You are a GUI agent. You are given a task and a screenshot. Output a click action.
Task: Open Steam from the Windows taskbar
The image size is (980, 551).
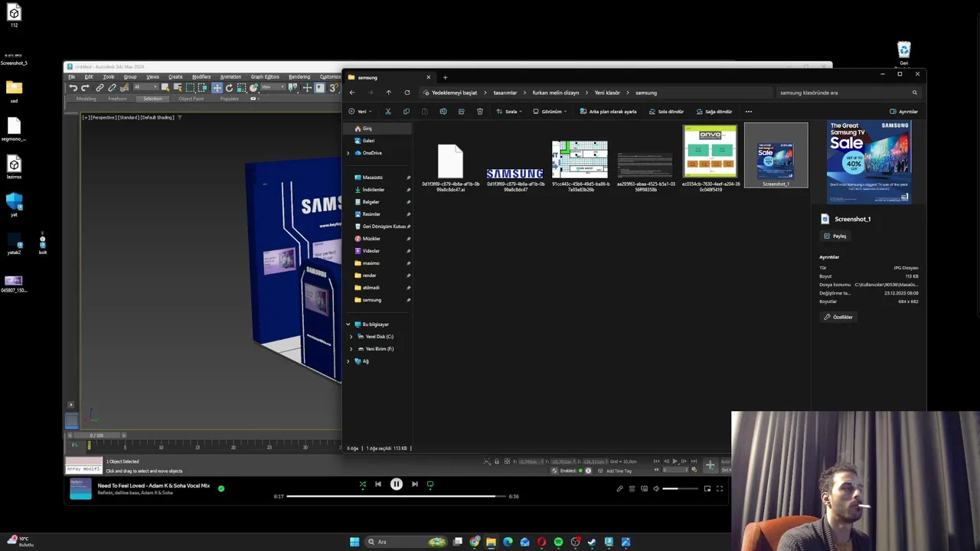coord(592,542)
